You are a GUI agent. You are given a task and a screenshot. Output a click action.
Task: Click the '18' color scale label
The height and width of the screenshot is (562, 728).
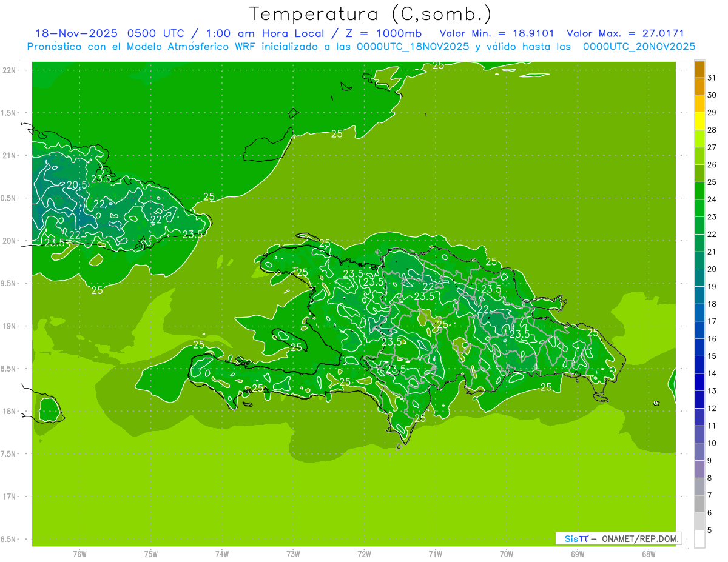click(712, 304)
